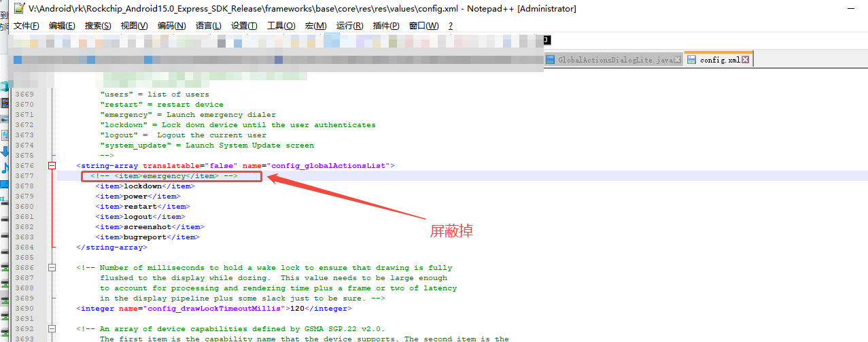Viewport: 868px width, 342px height.
Task: Click the '"lockdown" = Lock down device' line
Action: tap(238, 125)
